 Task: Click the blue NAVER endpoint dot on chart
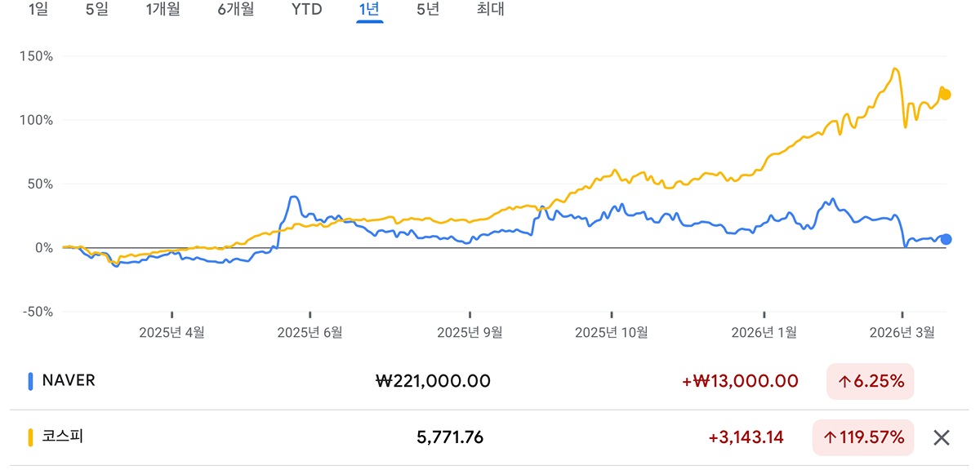click(946, 239)
